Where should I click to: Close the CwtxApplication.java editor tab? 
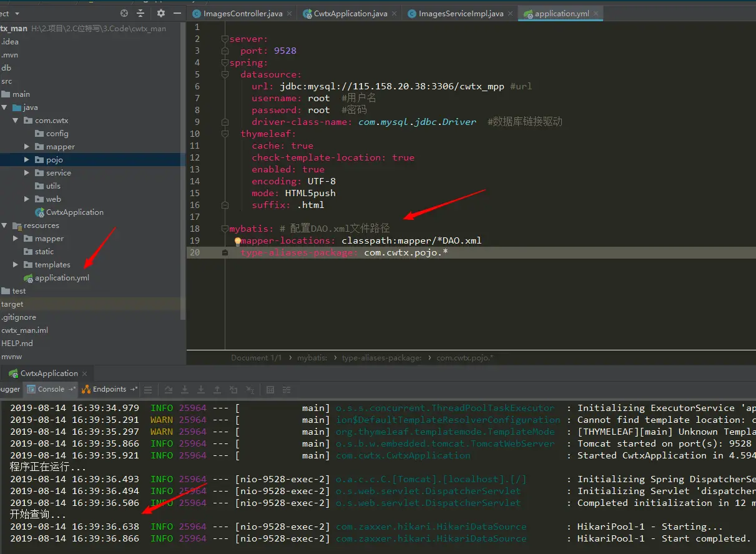click(x=396, y=14)
